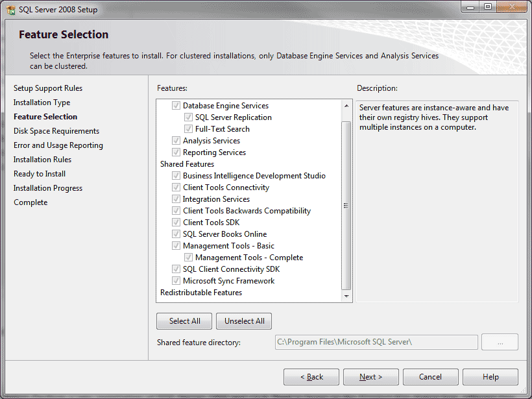Select Installation Type step in sidebar
The width and height of the screenshot is (532, 399).
42,103
